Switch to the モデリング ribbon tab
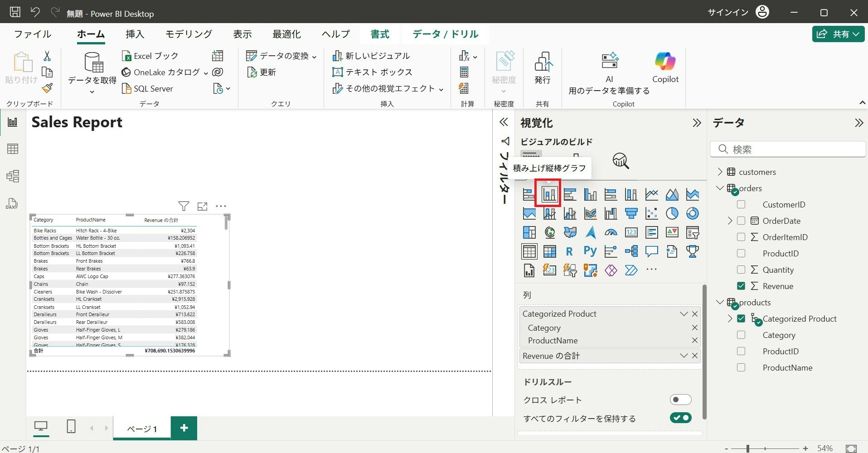The width and height of the screenshot is (868, 453). [x=189, y=34]
